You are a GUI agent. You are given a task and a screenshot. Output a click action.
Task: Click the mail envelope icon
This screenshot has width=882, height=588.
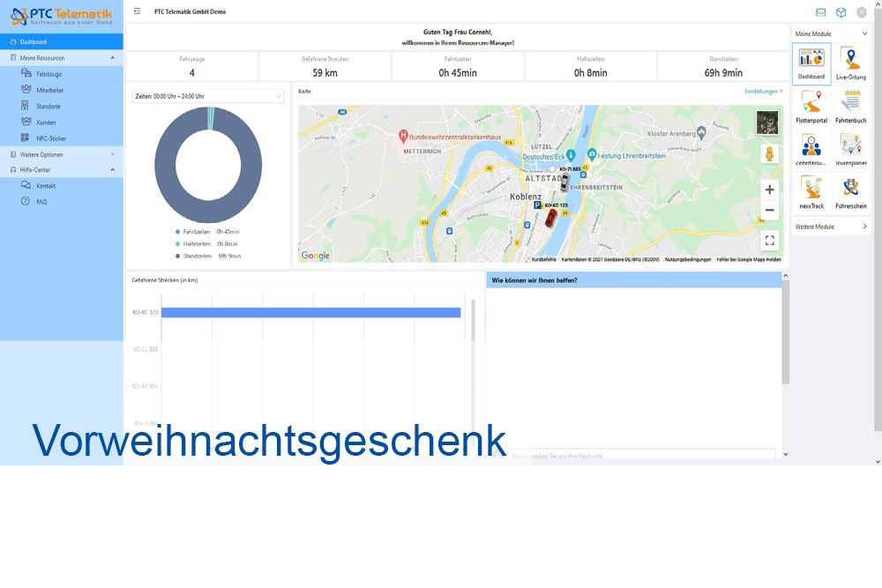(821, 12)
